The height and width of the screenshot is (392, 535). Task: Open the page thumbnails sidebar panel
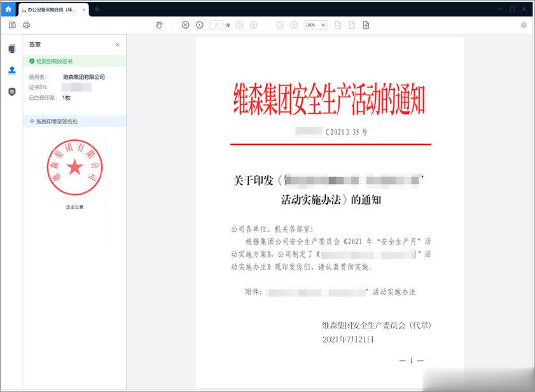[x=12, y=49]
